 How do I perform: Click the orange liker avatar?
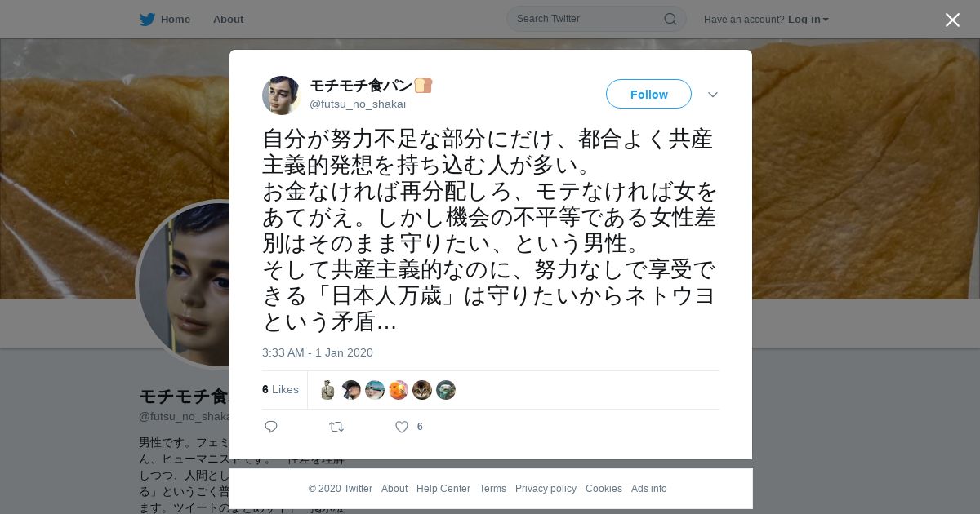[x=399, y=390]
